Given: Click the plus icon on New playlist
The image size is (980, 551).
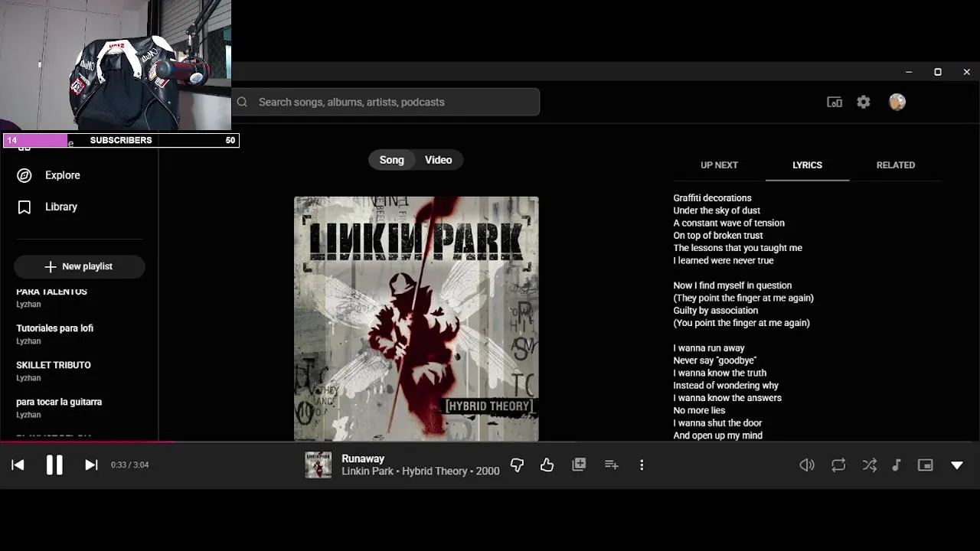Looking at the screenshot, I should [x=51, y=266].
